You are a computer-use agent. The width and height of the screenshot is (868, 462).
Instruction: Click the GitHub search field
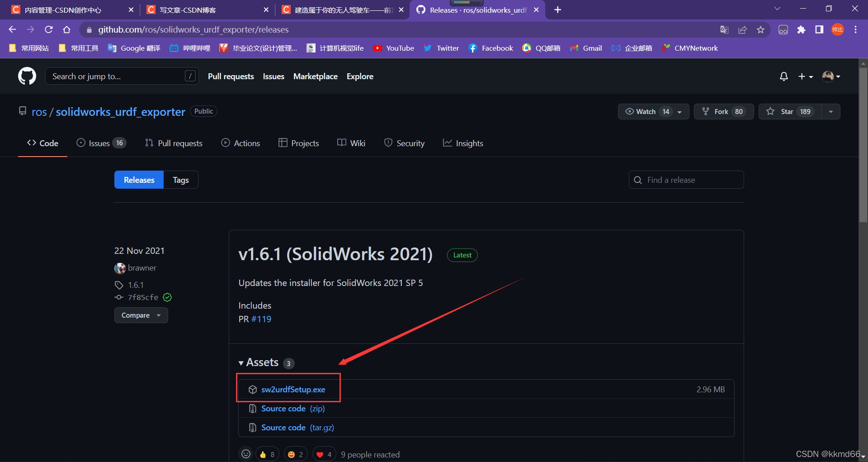122,76
